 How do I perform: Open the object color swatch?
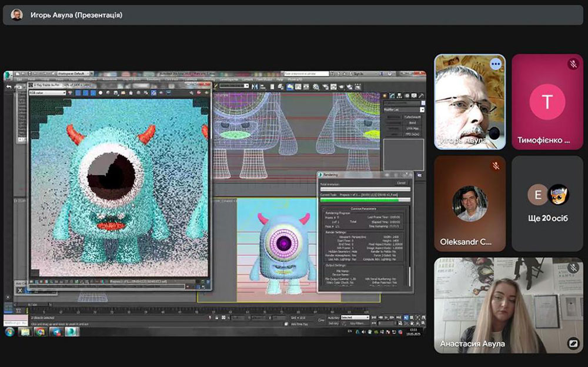click(x=423, y=103)
